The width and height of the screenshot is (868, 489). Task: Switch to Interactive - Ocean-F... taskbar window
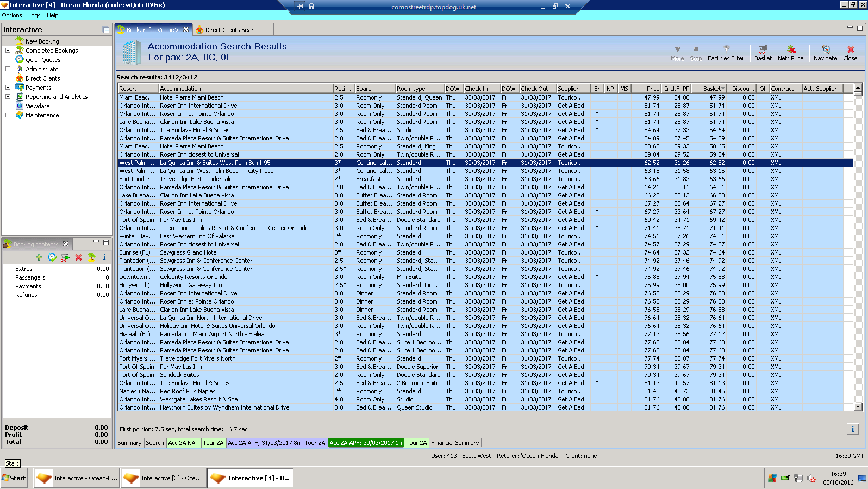point(76,478)
